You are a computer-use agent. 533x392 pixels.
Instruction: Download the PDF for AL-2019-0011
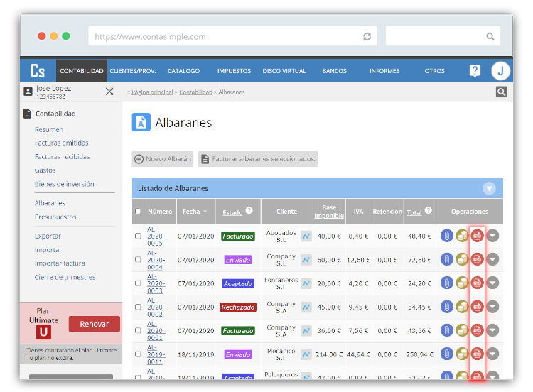[477, 354]
